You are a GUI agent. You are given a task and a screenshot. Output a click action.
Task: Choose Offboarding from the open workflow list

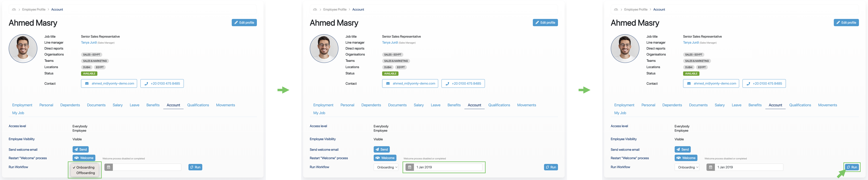pyautogui.click(x=86, y=173)
